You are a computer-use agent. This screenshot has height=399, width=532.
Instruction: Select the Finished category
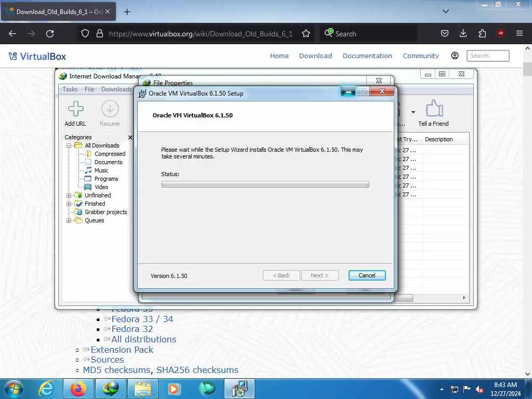click(95, 204)
